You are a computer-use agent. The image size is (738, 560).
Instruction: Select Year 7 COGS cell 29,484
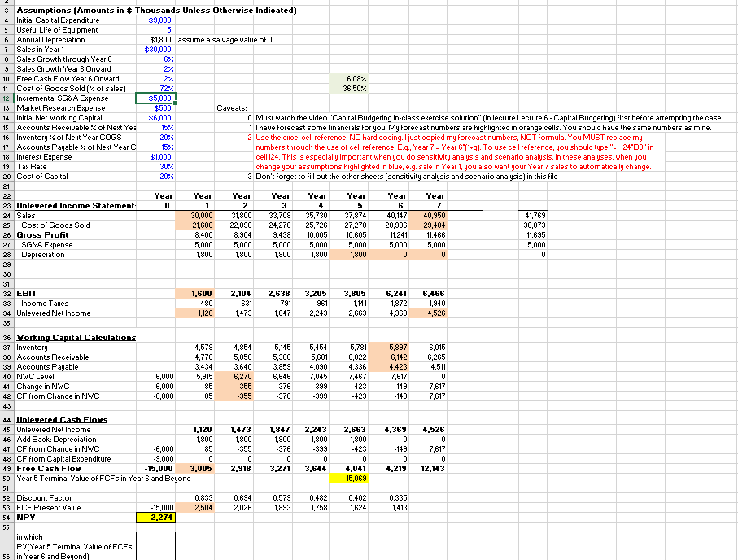(x=427, y=225)
